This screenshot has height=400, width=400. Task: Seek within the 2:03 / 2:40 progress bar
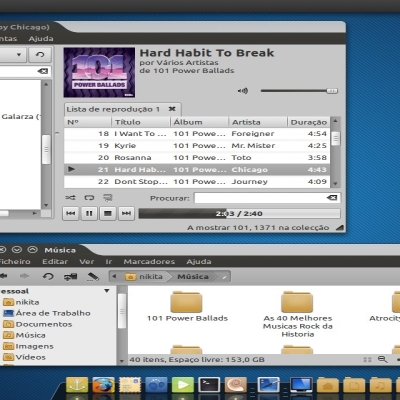click(239, 214)
